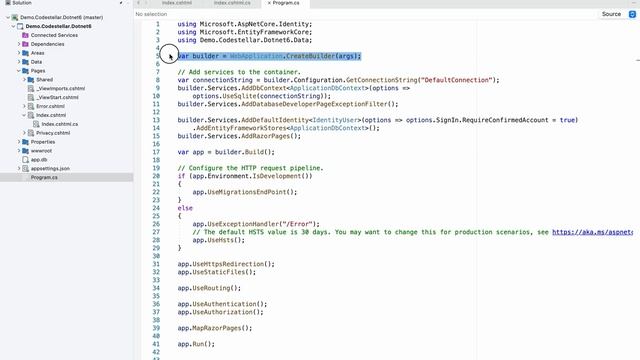This screenshot has height=360, width=640.
Task: Click the appsettings.json file icon
Action: (x=25, y=169)
